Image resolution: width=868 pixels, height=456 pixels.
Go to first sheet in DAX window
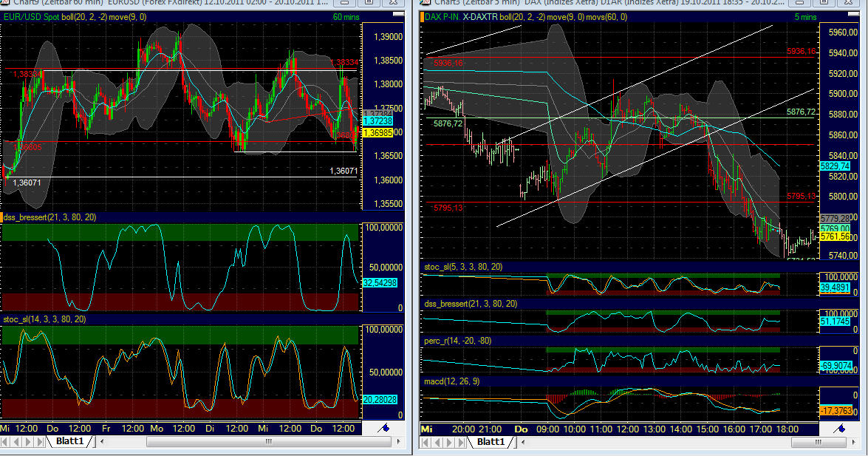(x=426, y=442)
